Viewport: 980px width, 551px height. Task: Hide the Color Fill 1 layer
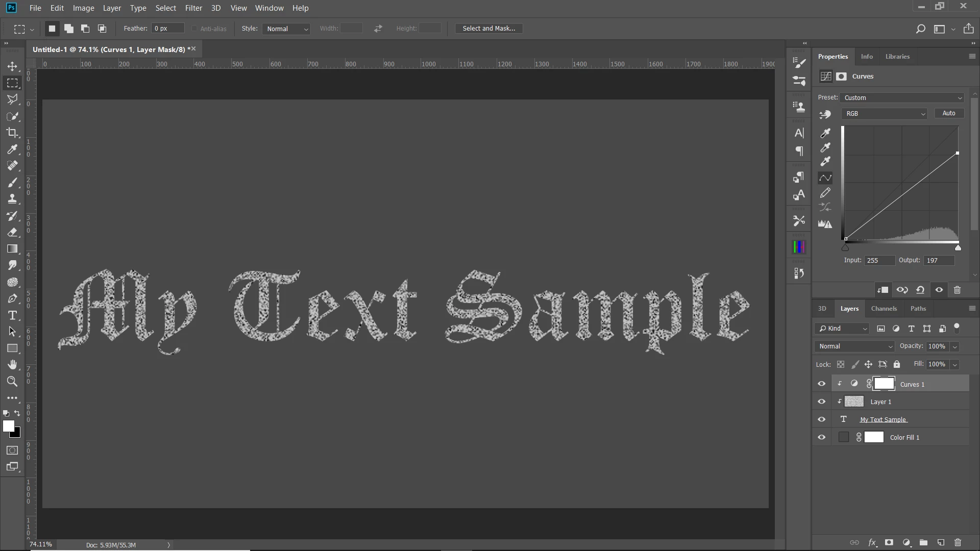821,437
